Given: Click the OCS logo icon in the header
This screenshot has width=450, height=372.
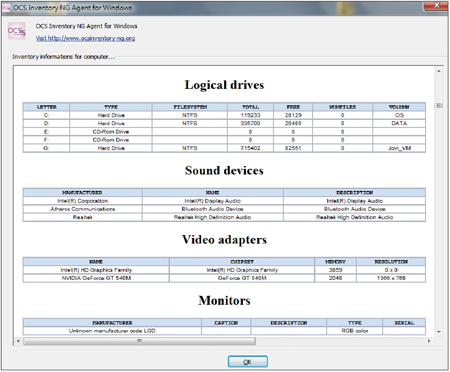Looking at the screenshot, I should coord(17,31).
